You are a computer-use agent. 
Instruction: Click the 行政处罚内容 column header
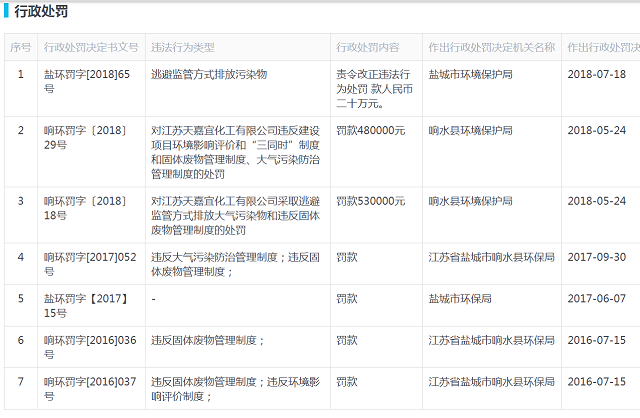tap(367, 48)
